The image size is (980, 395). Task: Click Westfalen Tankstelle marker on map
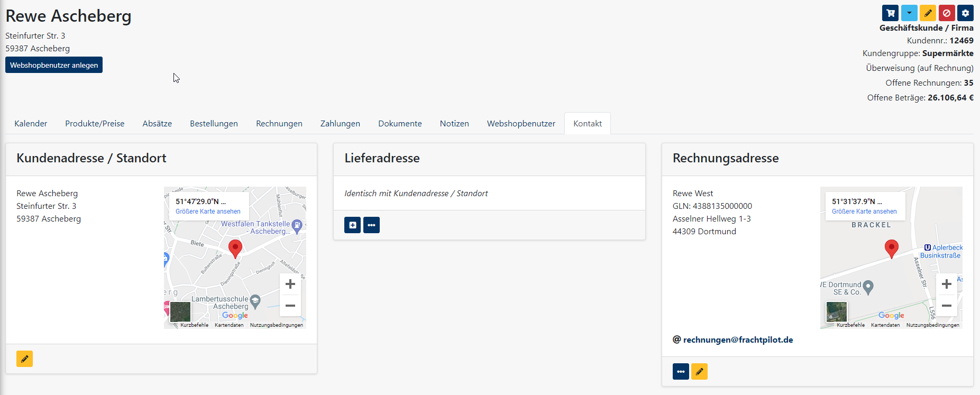click(297, 226)
